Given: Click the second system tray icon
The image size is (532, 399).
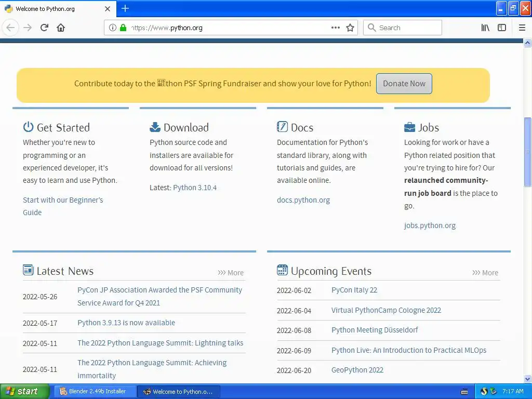Looking at the screenshot, I should (x=494, y=391).
